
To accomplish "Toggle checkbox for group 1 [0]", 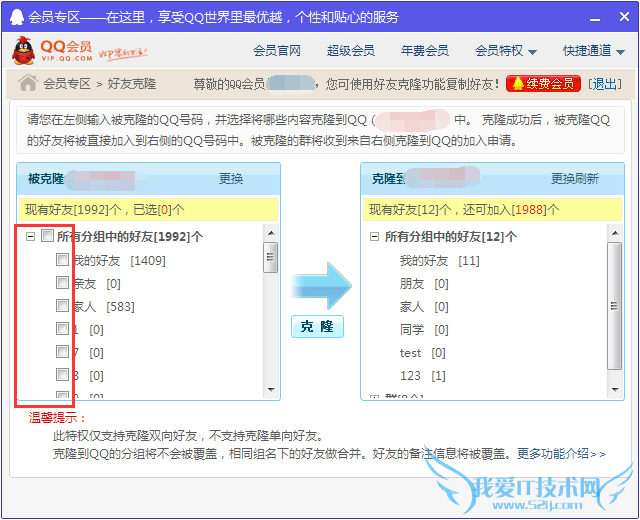I will pyautogui.click(x=62, y=328).
